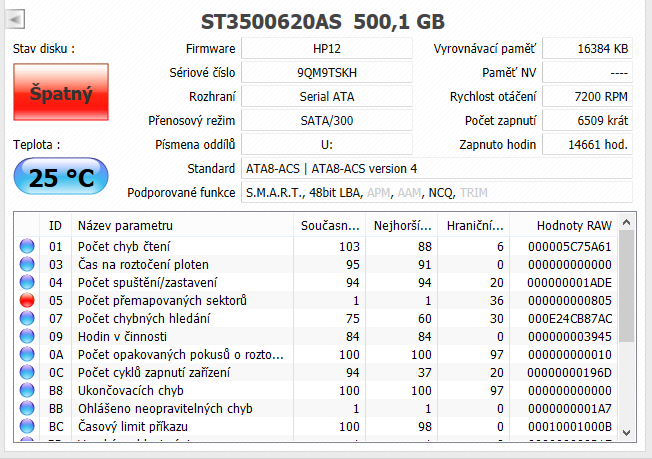This screenshot has height=459, width=652.
Task: Click the transfer mode field SATA/300
Action: tap(327, 121)
